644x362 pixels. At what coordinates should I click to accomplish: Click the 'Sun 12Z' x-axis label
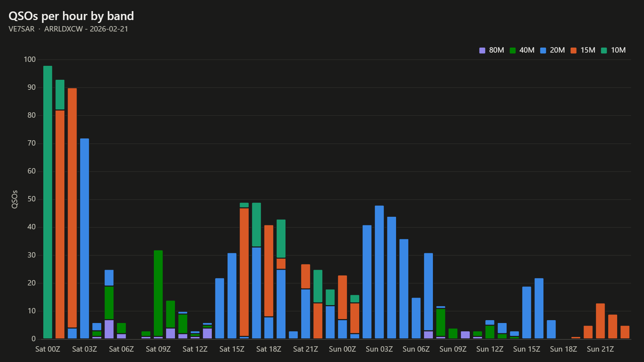490,349
